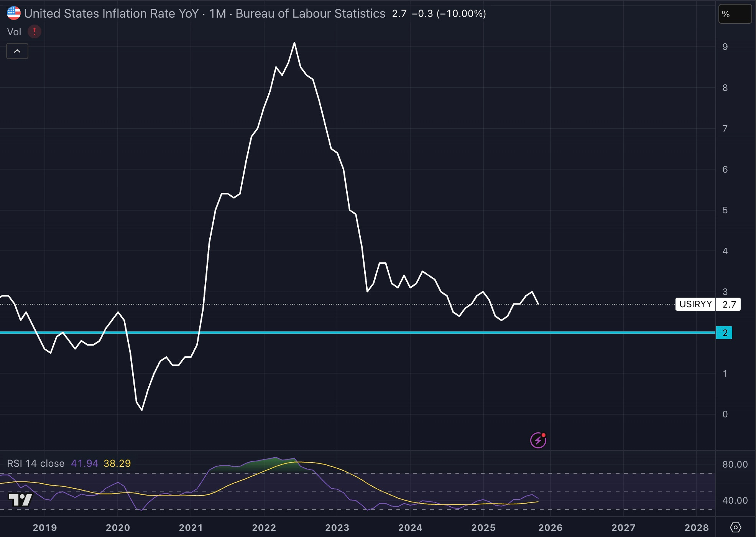Click the United States Inflation Rate YoY title
Image resolution: width=756 pixels, height=537 pixels.
pyautogui.click(x=111, y=13)
